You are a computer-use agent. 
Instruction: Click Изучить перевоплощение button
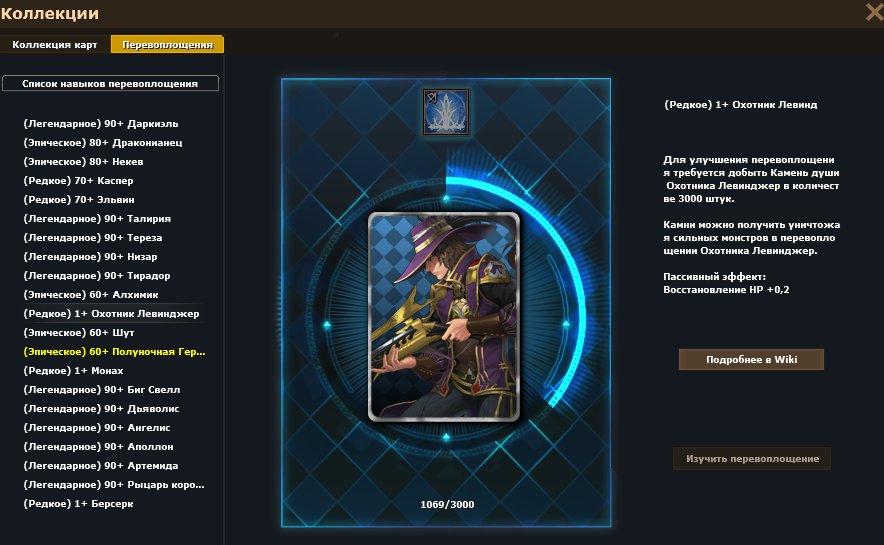(x=752, y=459)
